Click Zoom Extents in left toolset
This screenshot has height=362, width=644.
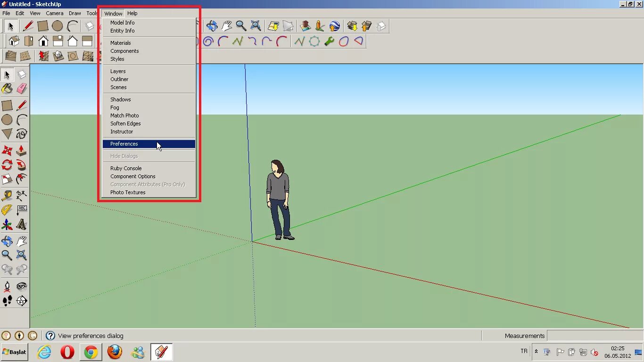22,255
